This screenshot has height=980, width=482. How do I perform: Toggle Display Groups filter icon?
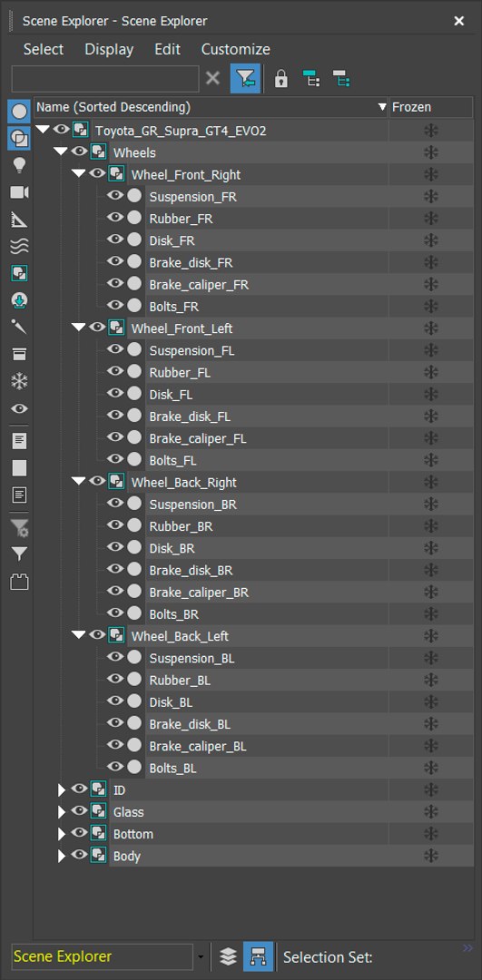19,273
